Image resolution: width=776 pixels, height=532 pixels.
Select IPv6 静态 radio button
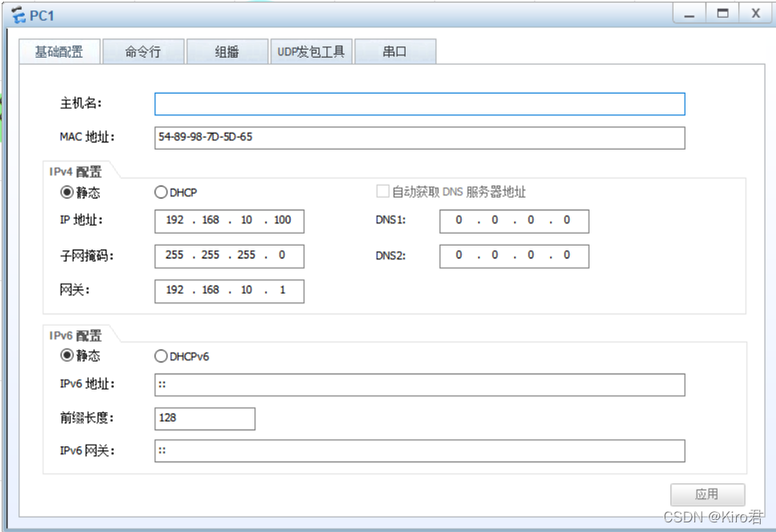pyautogui.click(x=67, y=355)
